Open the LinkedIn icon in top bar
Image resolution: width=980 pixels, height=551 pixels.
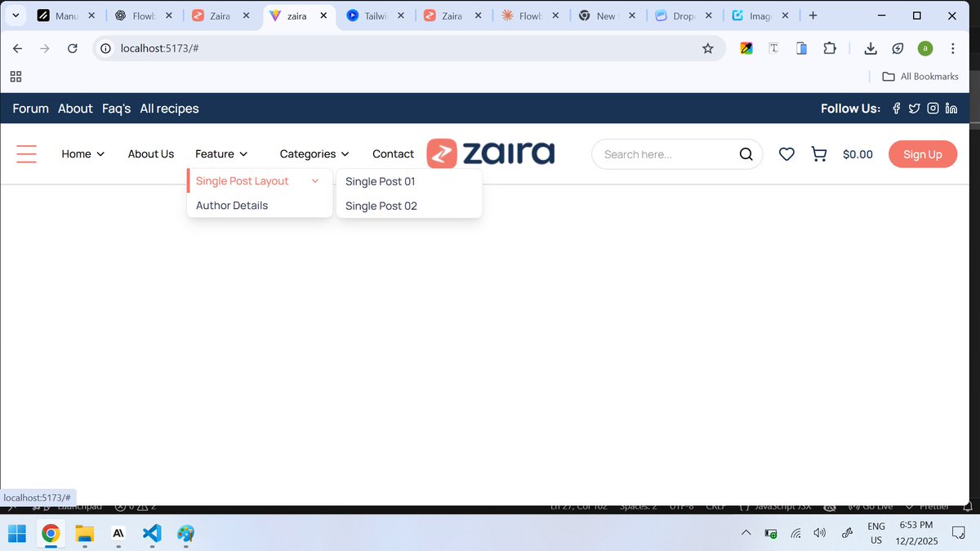pyautogui.click(x=951, y=109)
